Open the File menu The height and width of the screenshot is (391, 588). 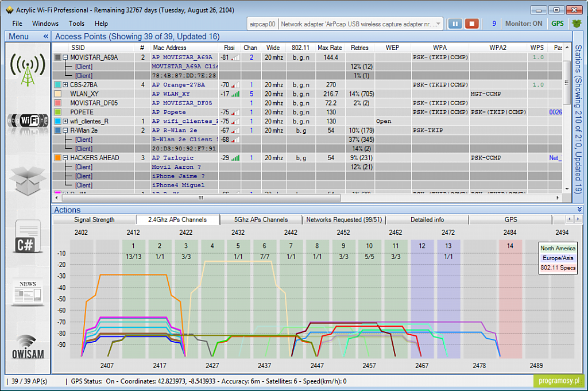coord(17,24)
